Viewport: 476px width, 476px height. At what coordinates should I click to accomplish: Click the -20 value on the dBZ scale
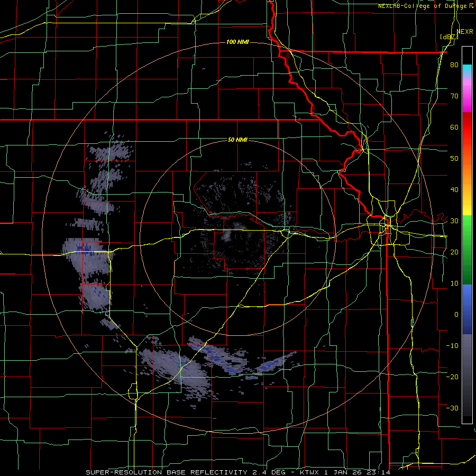(452, 377)
